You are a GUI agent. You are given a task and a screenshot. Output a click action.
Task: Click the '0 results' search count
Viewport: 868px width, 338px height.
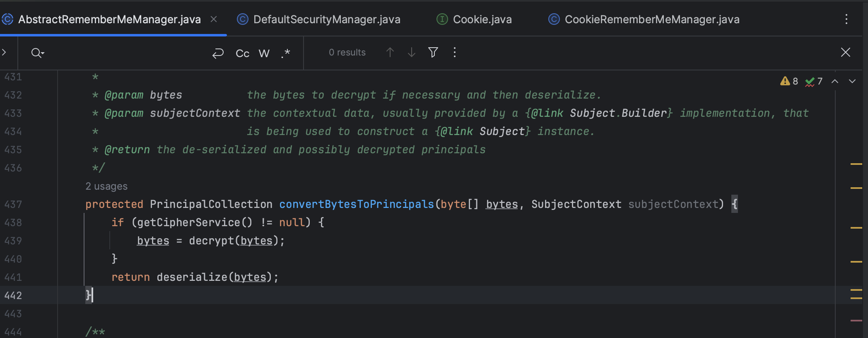[347, 53]
